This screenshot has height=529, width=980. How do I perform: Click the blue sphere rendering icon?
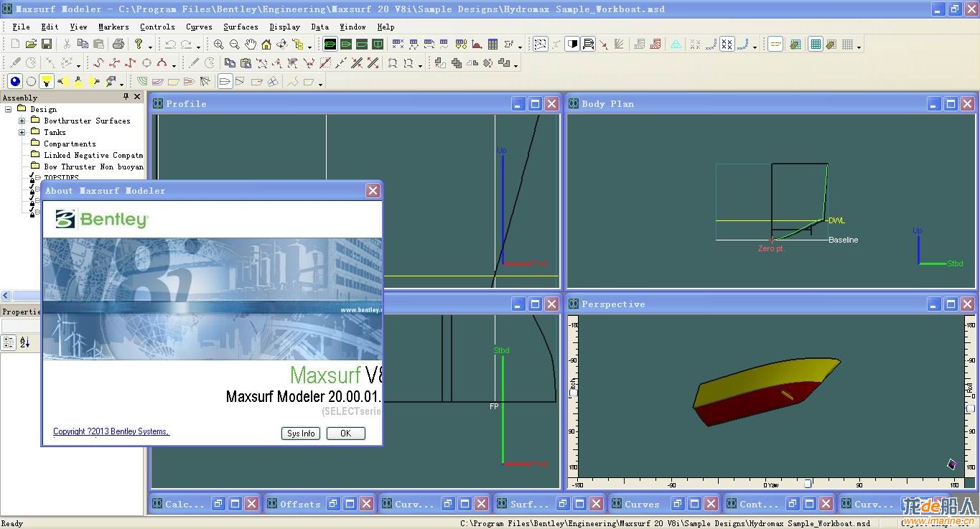(x=15, y=82)
